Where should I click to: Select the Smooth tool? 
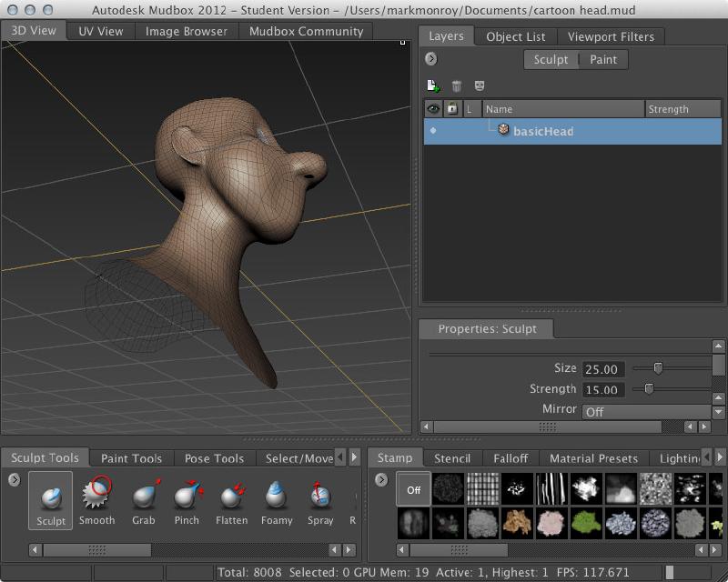(97, 500)
